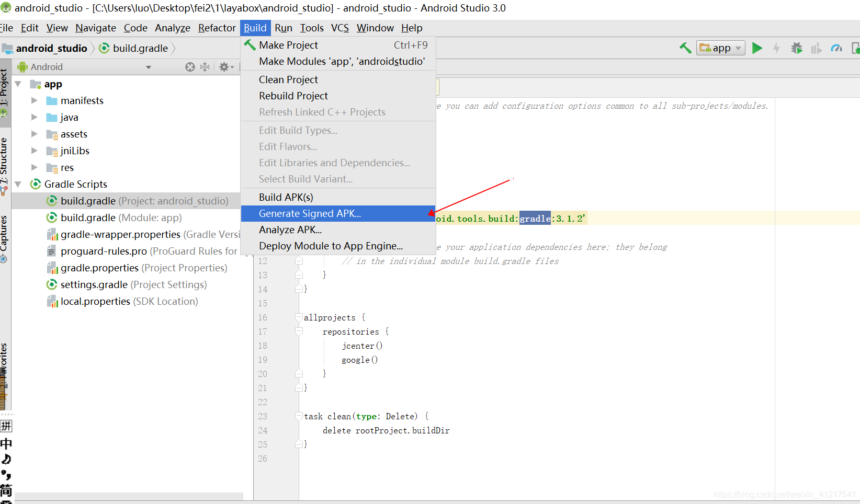Viewport: 860px width, 504px height.
Task: Open the Captures side tool window tab
Action: 4,238
